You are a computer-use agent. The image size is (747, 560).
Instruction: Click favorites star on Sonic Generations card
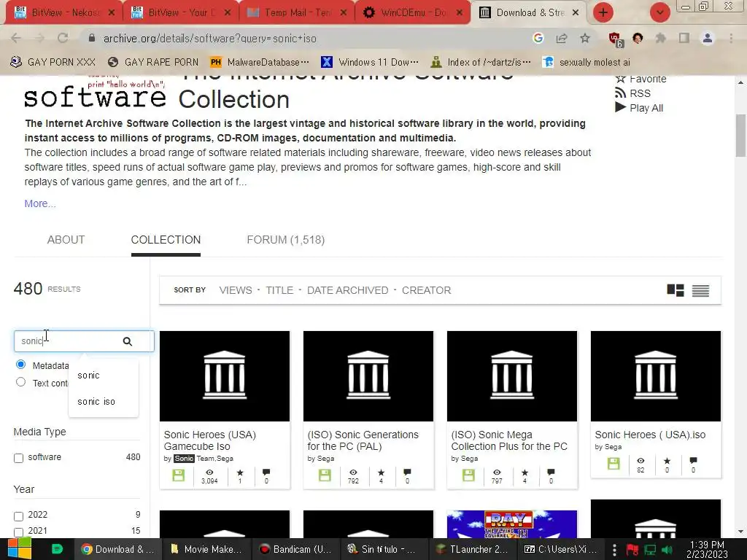381,472
